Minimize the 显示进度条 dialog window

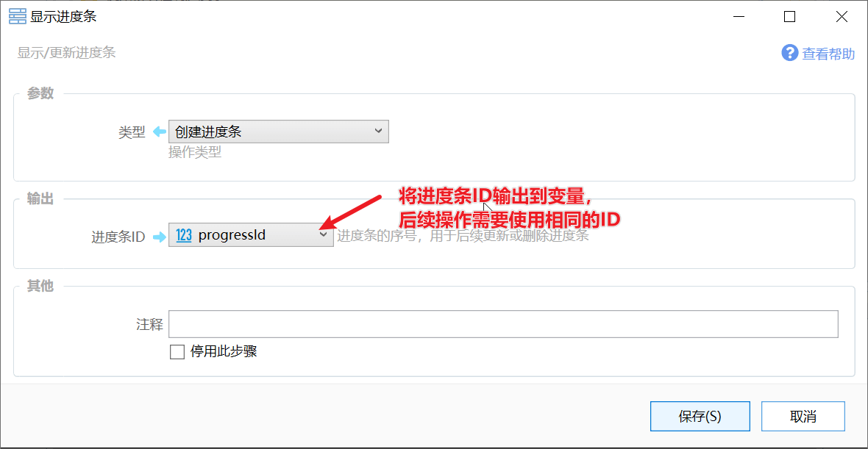pyautogui.click(x=738, y=17)
